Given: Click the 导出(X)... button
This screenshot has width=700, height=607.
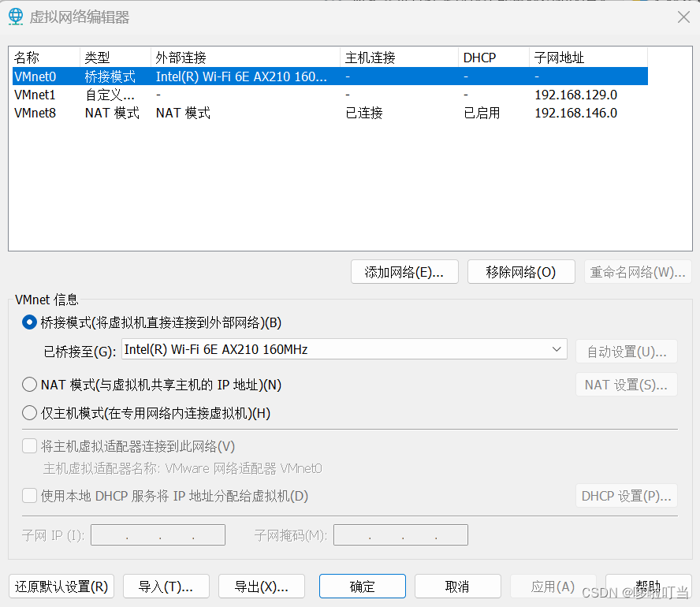Looking at the screenshot, I should [262, 586].
